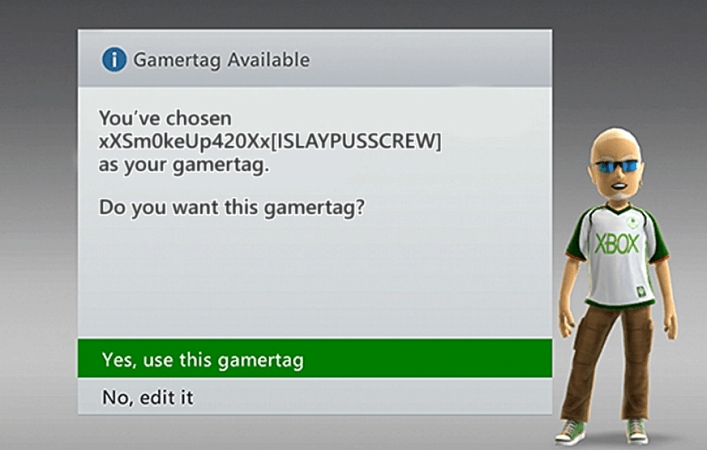The width and height of the screenshot is (707, 450).
Task: Click the blue info icon
Action: (x=114, y=60)
